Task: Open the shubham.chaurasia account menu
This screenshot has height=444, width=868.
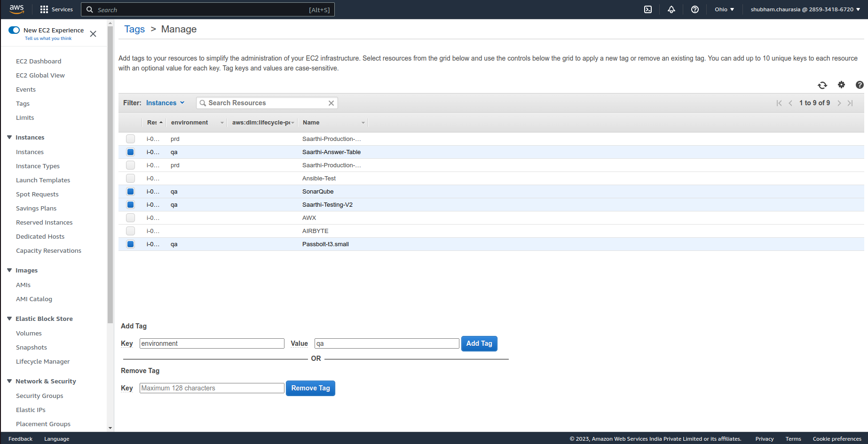Action: pyautogui.click(x=805, y=9)
